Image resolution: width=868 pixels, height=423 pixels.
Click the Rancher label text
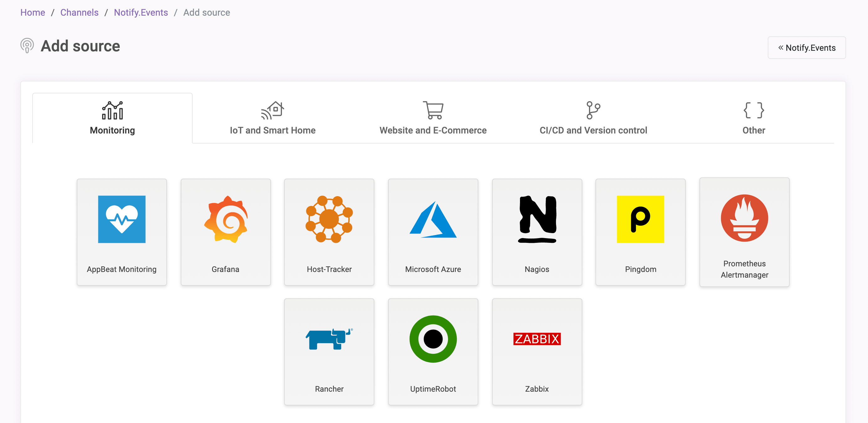coord(329,389)
